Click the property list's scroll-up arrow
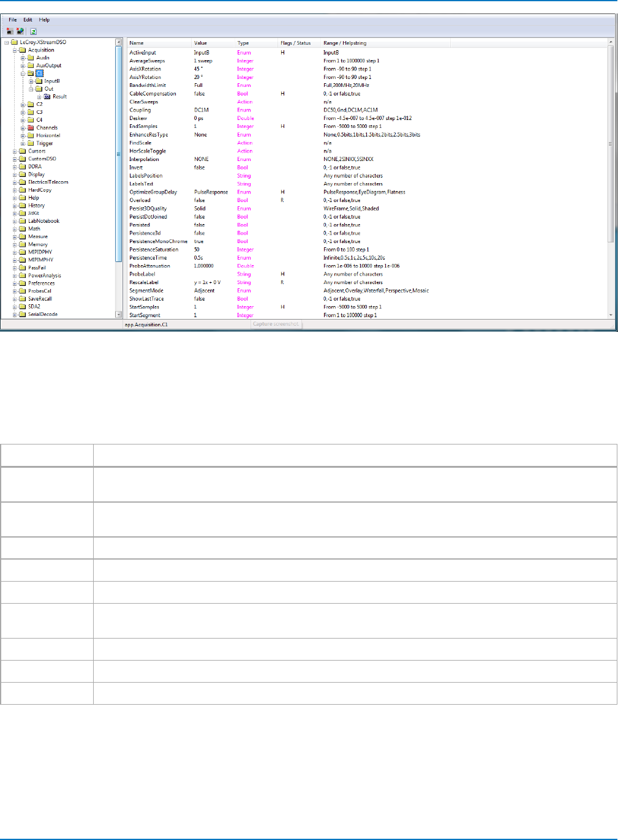 pyautogui.click(x=611, y=42)
